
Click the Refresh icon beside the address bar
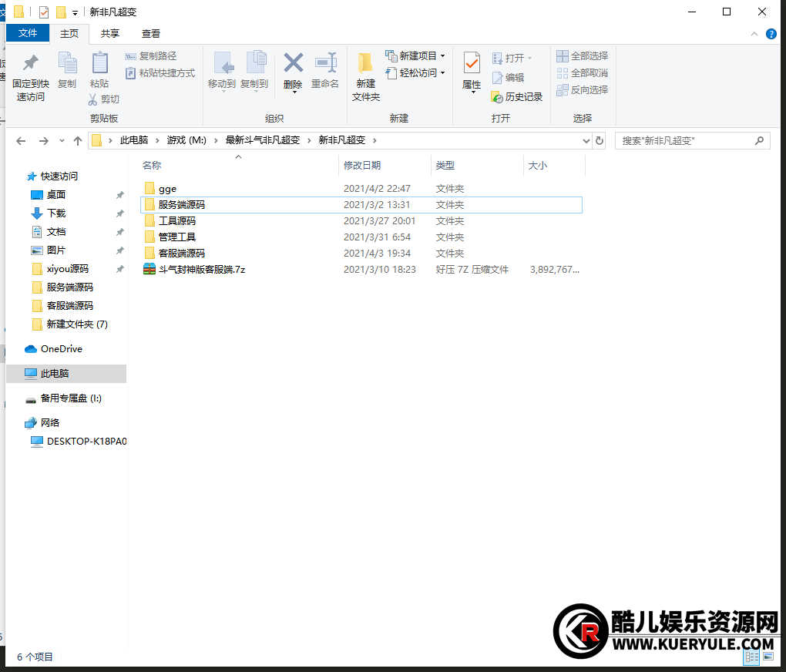pyautogui.click(x=600, y=141)
